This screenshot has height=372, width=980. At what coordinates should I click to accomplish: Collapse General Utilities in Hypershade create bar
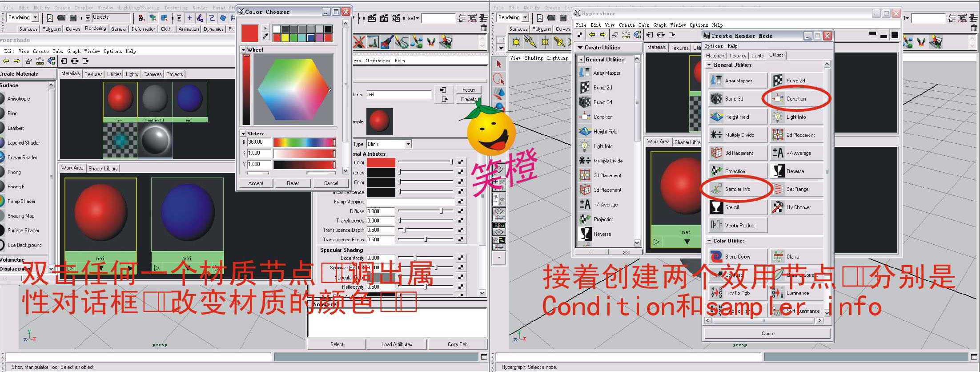[x=581, y=59]
